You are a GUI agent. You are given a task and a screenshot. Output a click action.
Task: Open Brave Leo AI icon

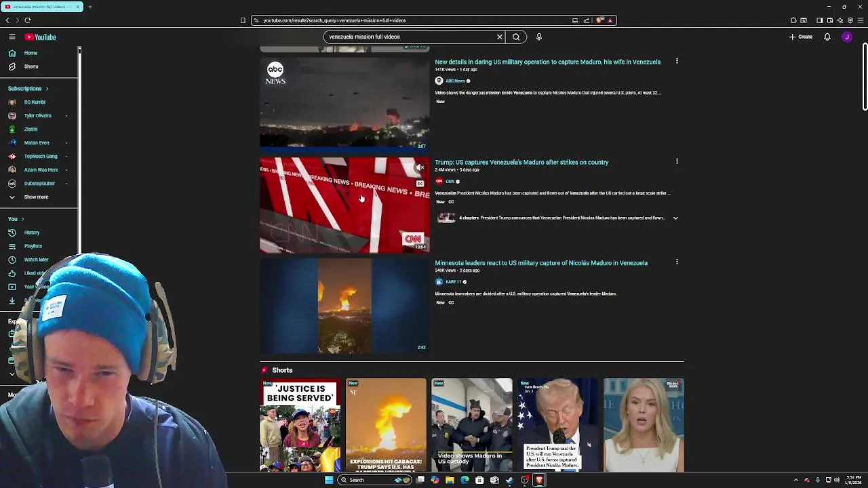(x=840, y=20)
